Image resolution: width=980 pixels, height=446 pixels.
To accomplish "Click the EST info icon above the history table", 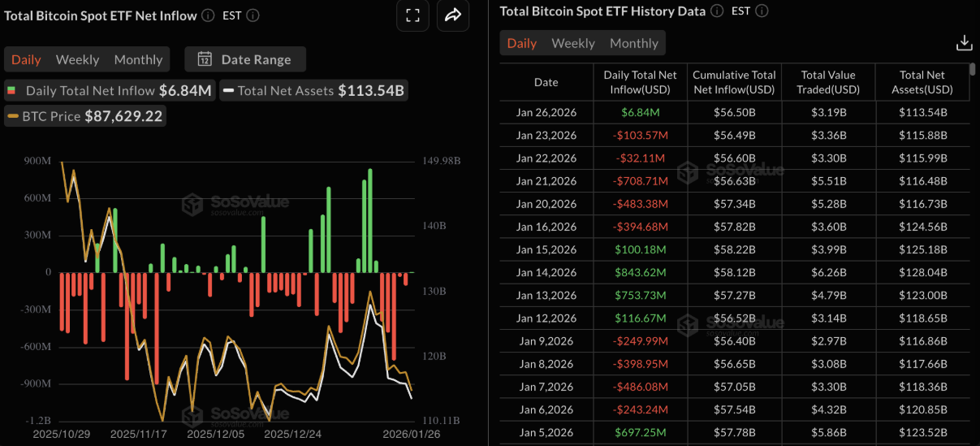I will [x=761, y=11].
